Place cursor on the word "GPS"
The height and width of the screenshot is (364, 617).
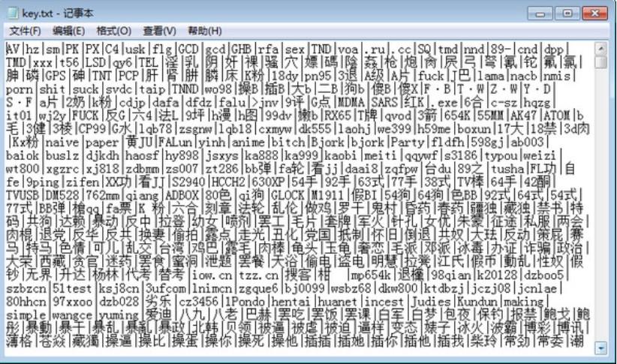[x=56, y=76]
